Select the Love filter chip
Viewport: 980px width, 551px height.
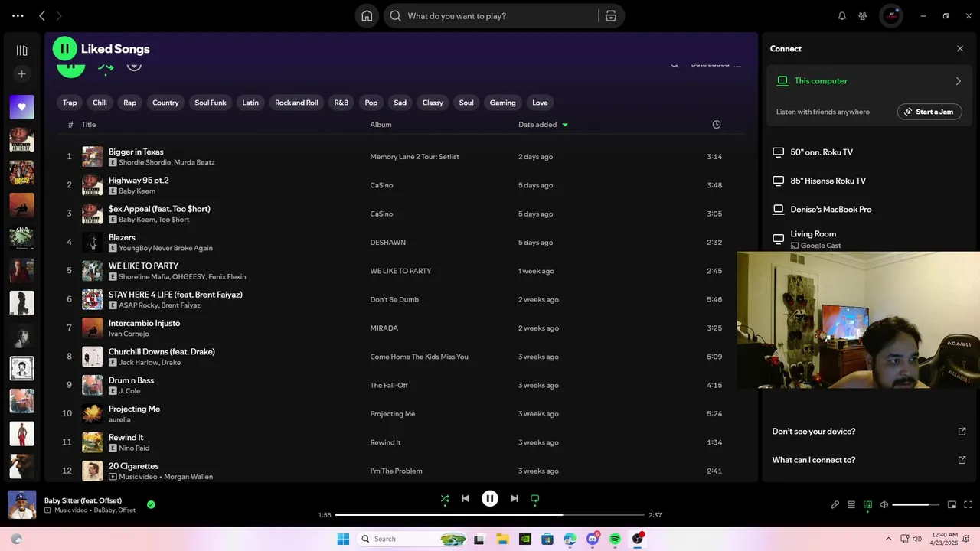click(540, 103)
